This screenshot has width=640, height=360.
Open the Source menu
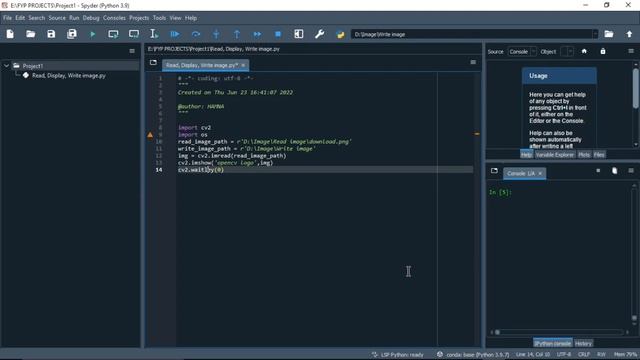(x=57, y=18)
